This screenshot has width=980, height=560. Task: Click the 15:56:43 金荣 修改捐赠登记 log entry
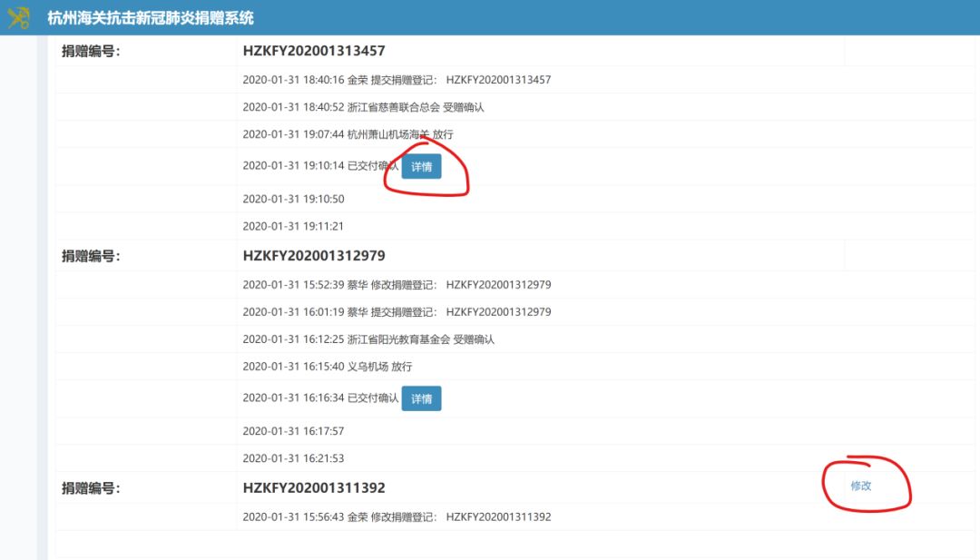[397, 517]
